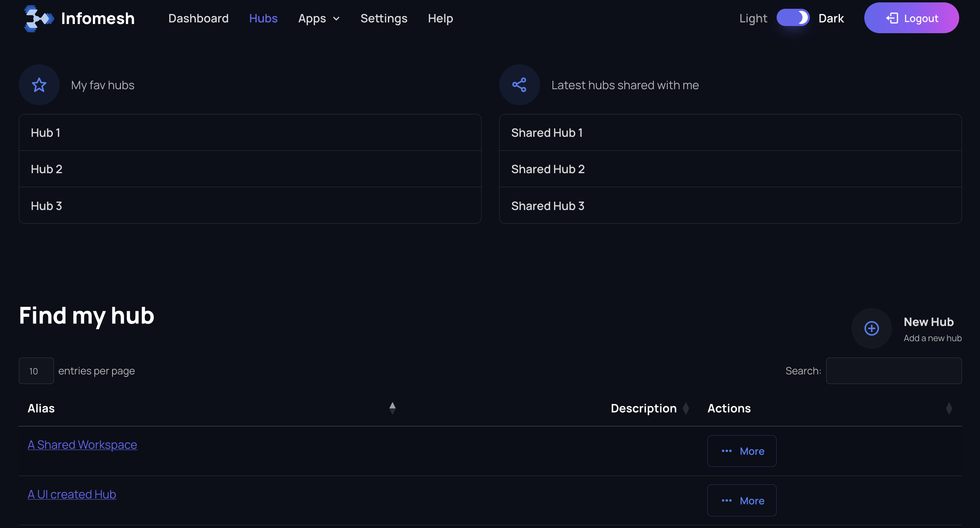Click the Dark theme label
The image size is (980, 528).
pyautogui.click(x=831, y=18)
